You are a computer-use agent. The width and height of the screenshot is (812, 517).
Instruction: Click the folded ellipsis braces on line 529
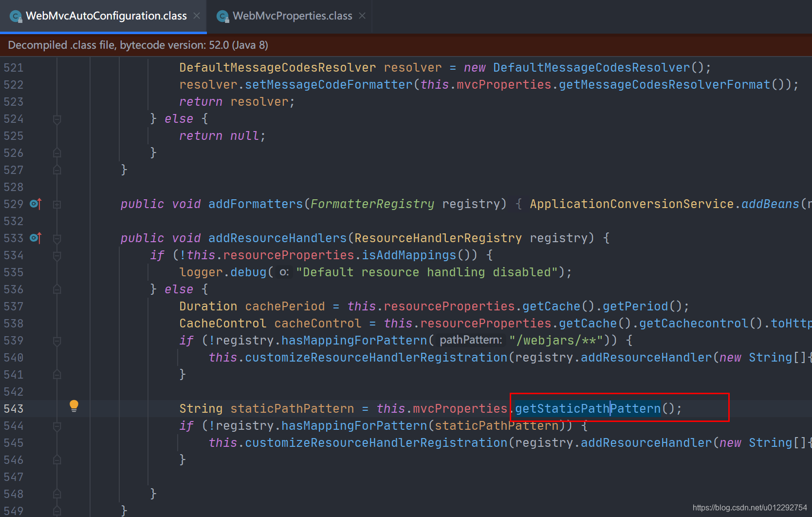pyautogui.click(x=519, y=204)
